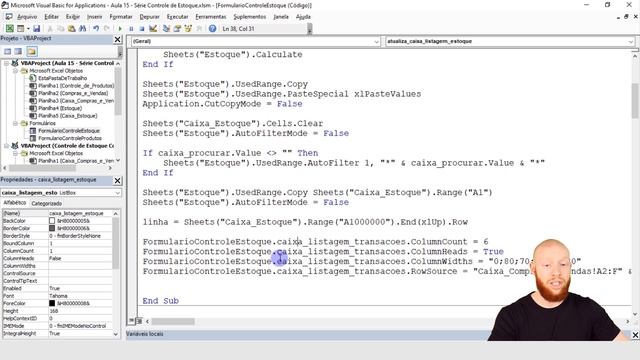The height and width of the screenshot is (360, 640).
Task: Select Planilha1 (Controle_de_Produtos) tree item
Action: pos(76,86)
